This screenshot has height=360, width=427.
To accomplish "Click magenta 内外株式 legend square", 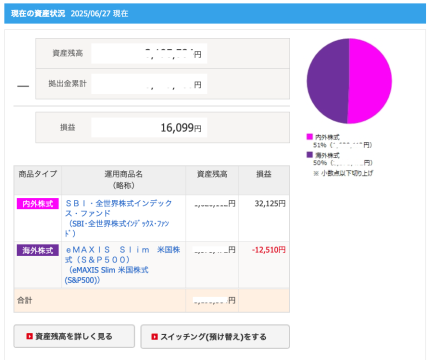I will [x=310, y=137].
